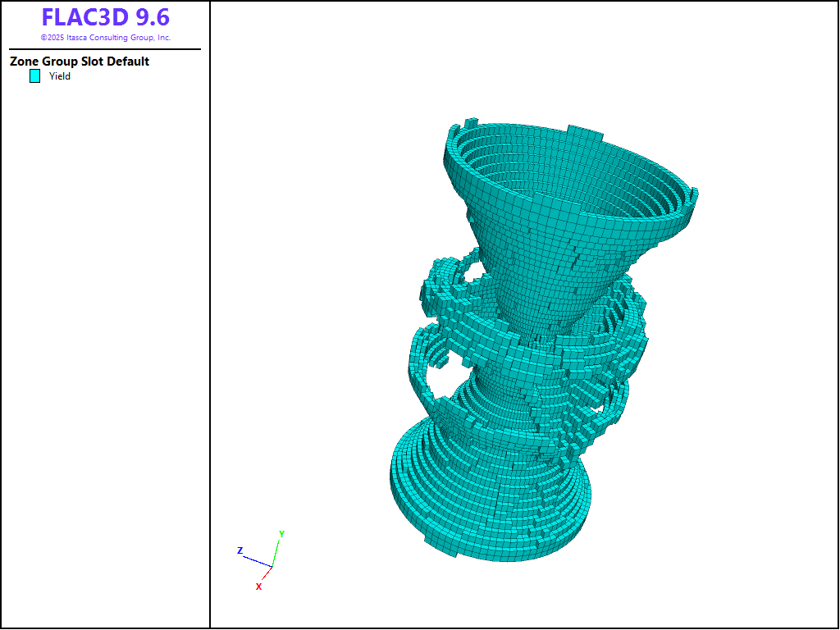
Task: Click the blue Z axis label
Action: coord(240,550)
